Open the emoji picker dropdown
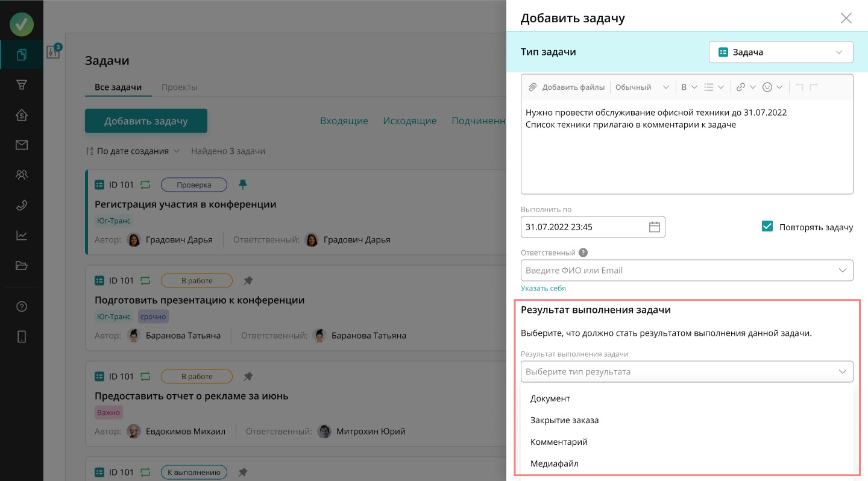This screenshot has height=481, width=868. pyautogui.click(x=773, y=87)
